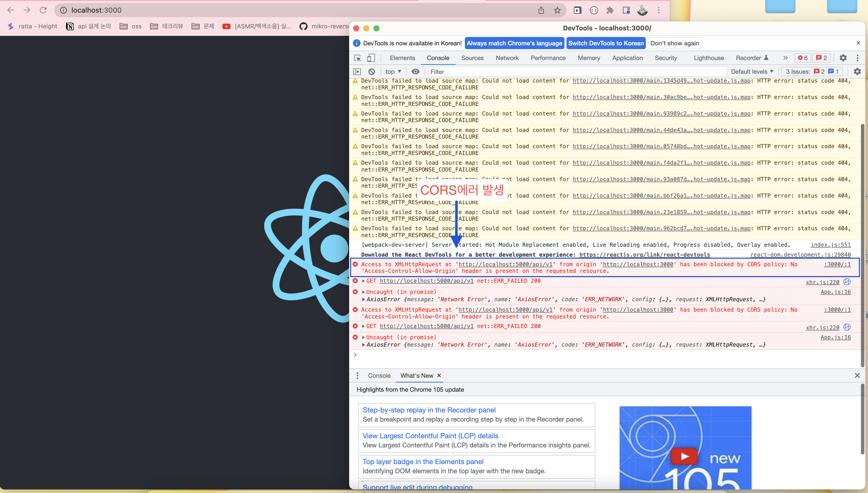Click the browser reload icon
868x493 pixels.
(43, 10)
